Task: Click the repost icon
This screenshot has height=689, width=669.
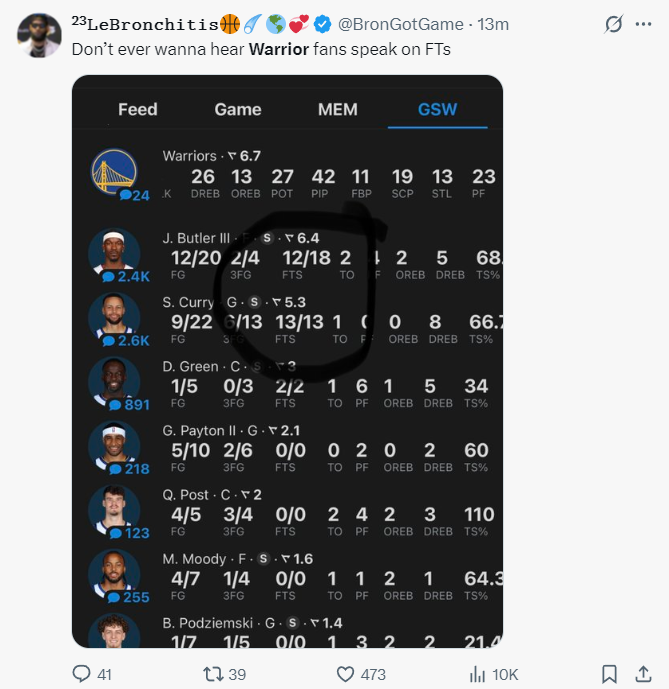Action: (x=214, y=674)
